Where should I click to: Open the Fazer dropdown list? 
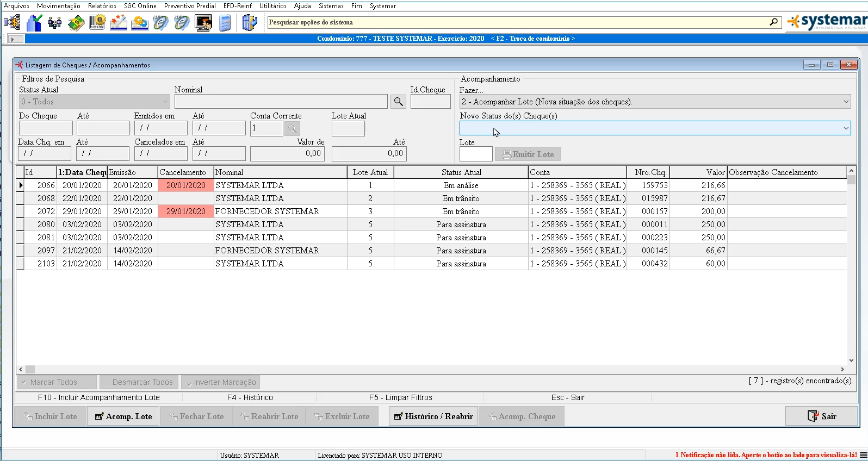(655, 102)
